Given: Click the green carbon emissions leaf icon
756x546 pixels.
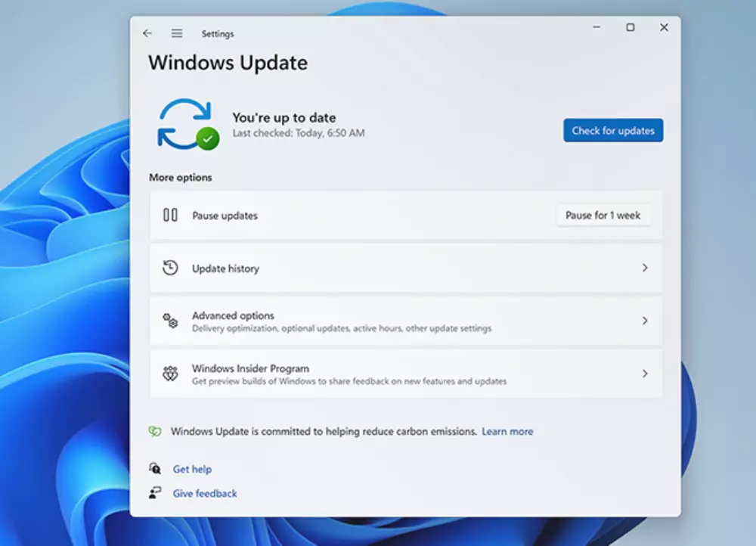Looking at the screenshot, I should point(156,431).
